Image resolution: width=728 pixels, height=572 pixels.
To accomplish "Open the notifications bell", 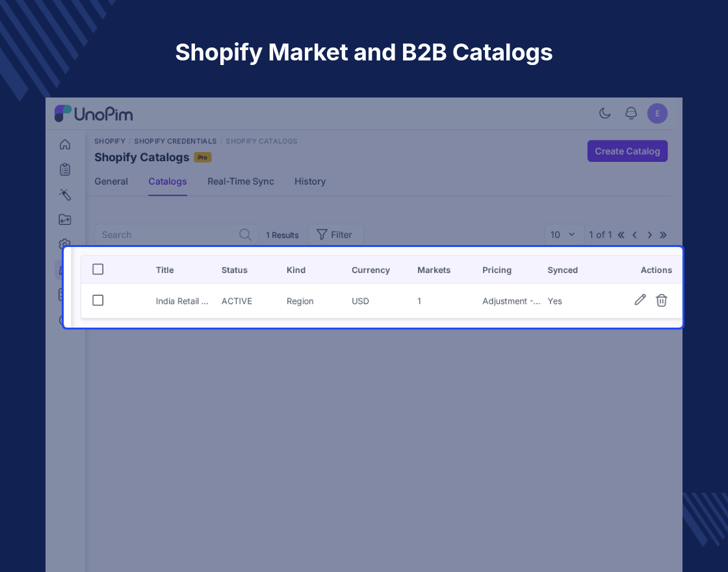I will tap(631, 113).
